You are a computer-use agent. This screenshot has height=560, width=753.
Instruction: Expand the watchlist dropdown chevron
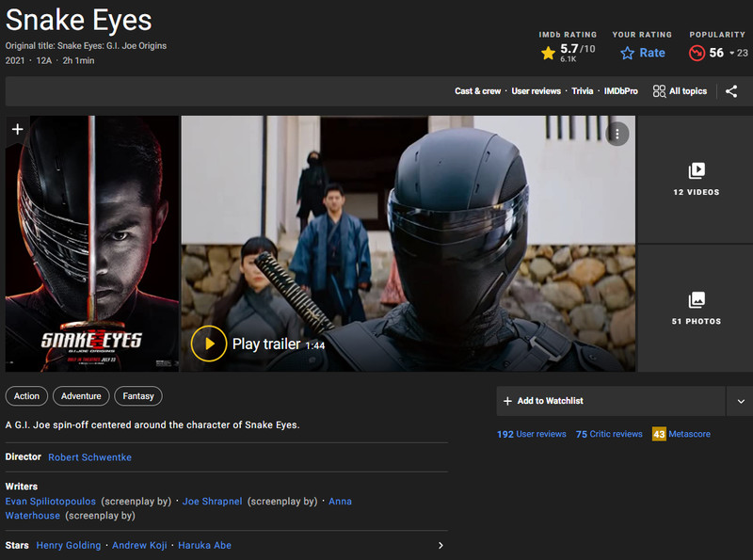coord(741,401)
